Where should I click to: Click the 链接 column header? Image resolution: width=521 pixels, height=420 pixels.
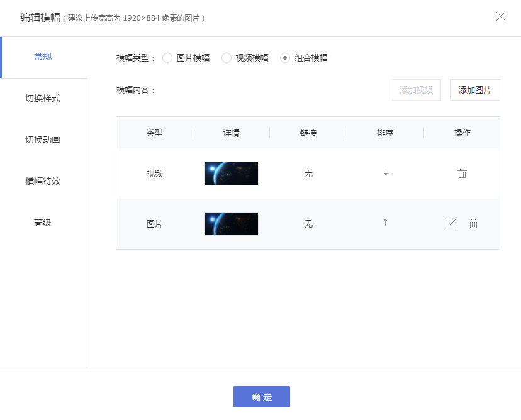[x=308, y=133]
